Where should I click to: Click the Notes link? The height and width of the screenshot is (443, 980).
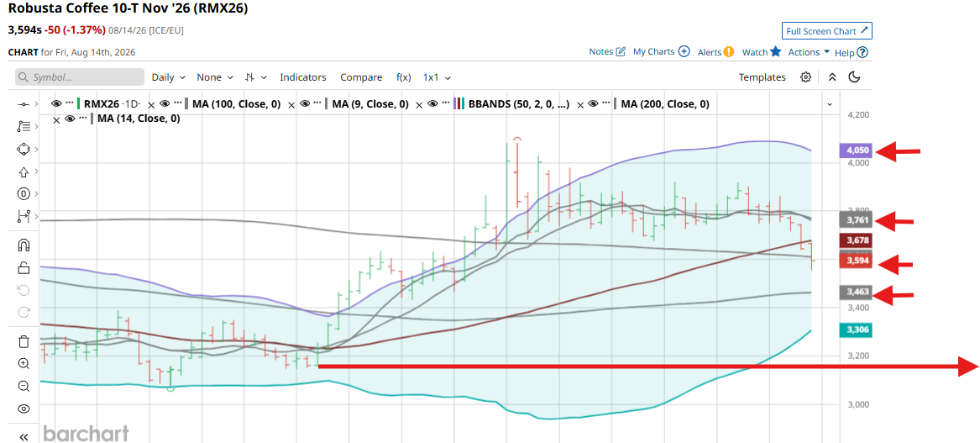pyautogui.click(x=600, y=52)
